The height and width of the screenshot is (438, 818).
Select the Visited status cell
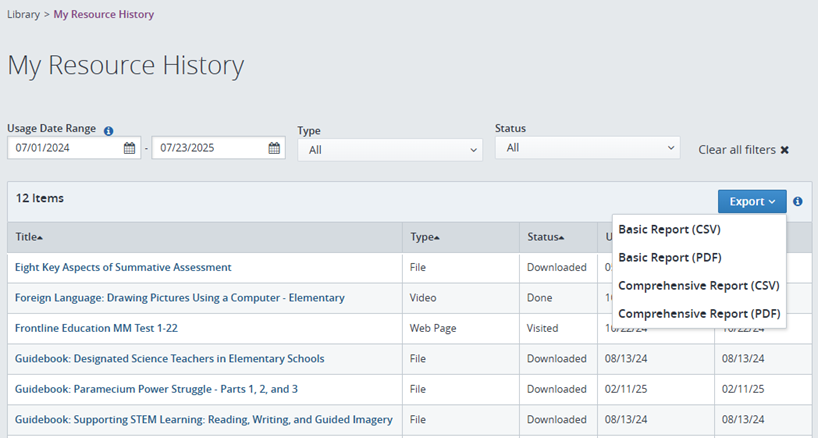[543, 328]
